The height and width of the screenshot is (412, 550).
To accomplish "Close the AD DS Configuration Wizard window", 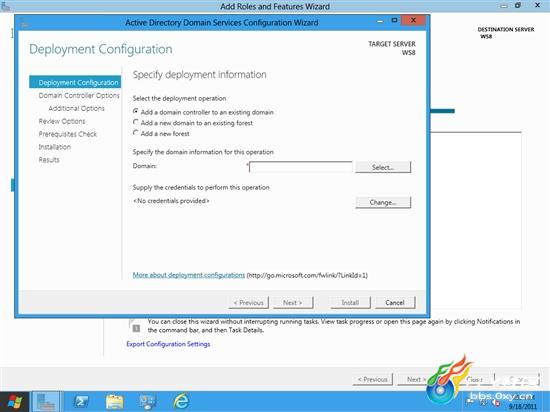I will pos(414,20).
